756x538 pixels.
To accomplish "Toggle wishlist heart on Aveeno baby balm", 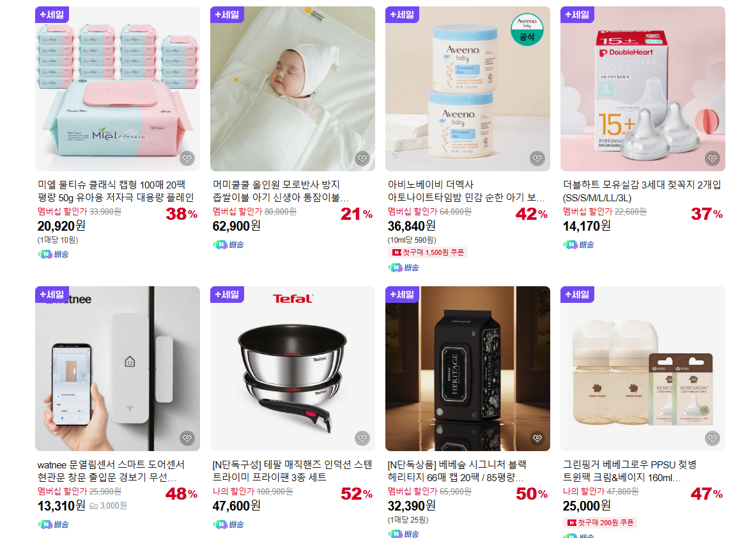I will [537, 158].
